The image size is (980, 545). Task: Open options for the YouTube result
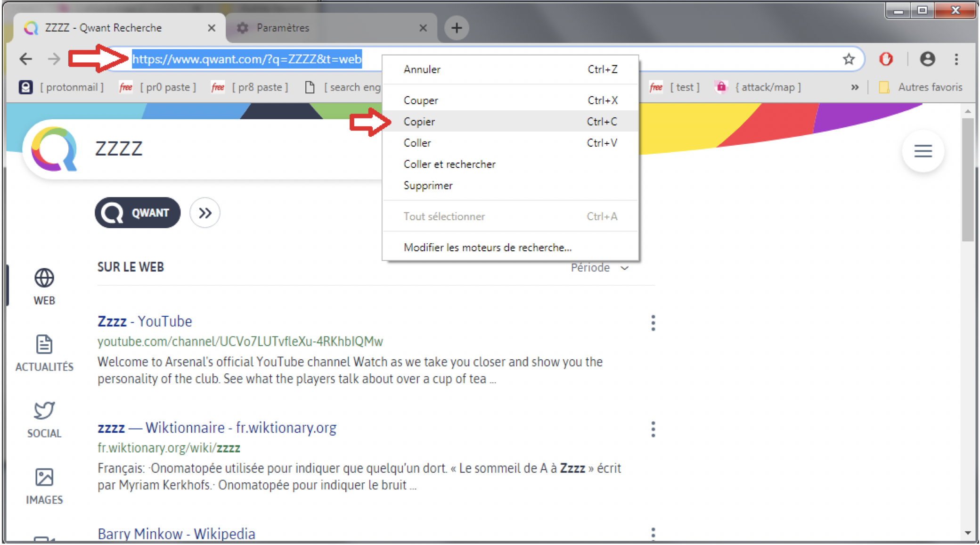(653, 323)
